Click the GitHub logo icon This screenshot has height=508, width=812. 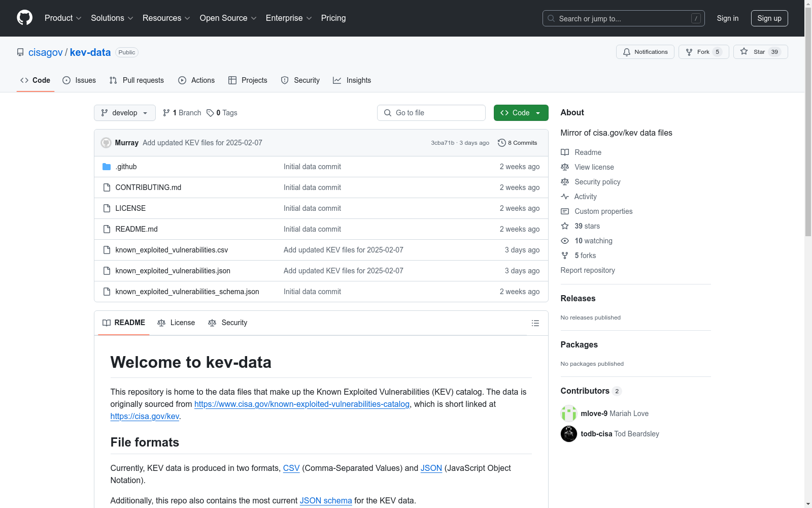[24, 18]
